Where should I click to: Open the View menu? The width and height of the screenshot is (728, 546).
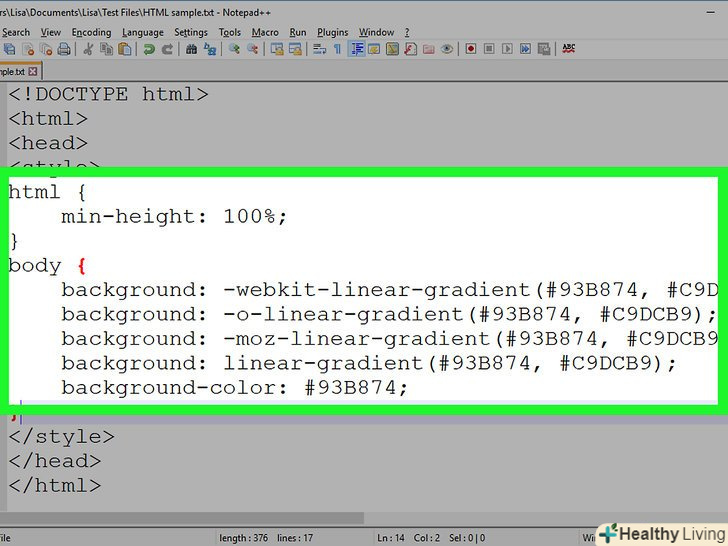(51, 32)
